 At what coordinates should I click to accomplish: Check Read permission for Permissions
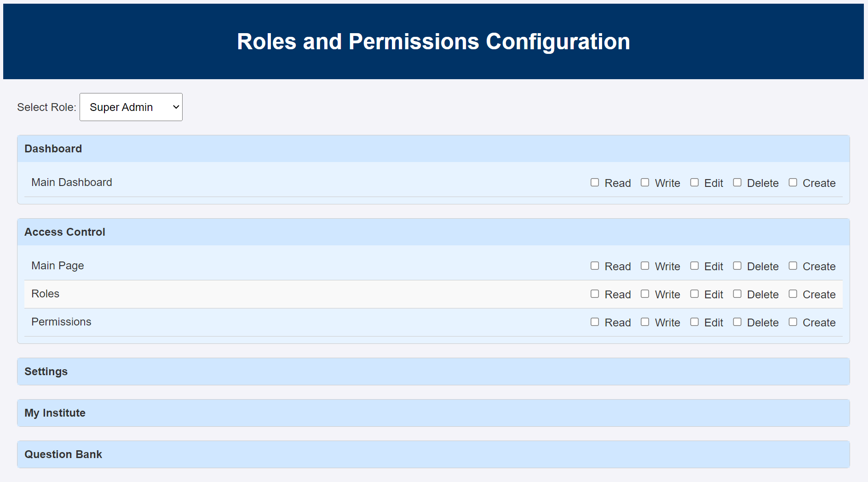coord(594,322)
